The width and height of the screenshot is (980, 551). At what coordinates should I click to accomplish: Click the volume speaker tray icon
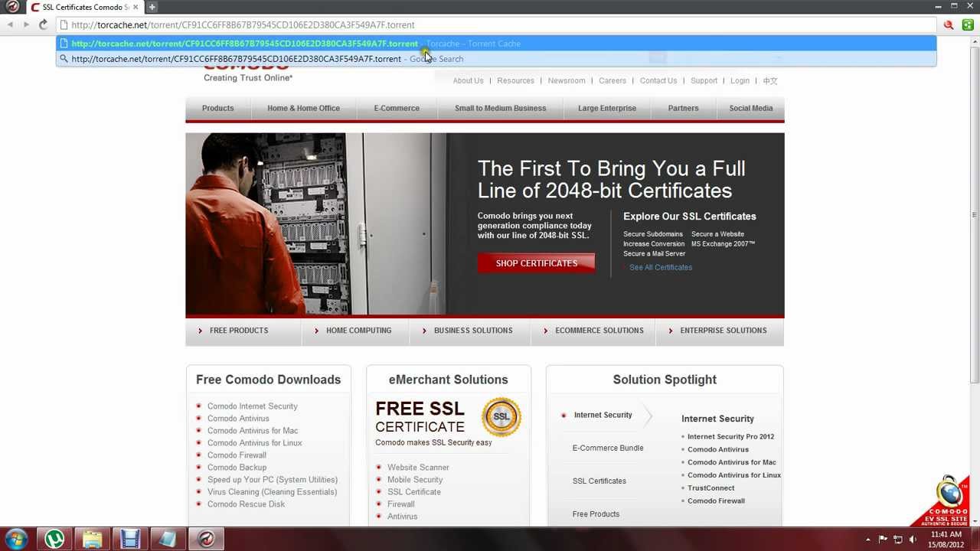pyautogui.click(x=913, y=540)
